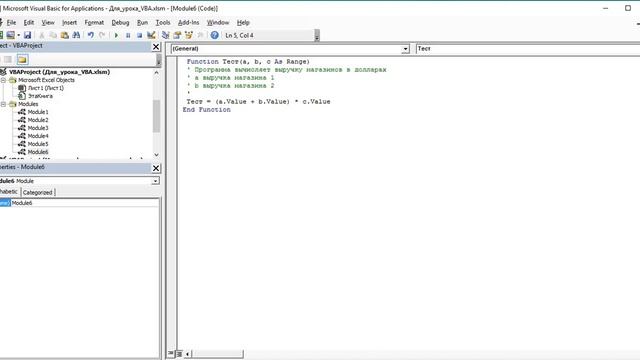Open Find with the binoculars icon
The width and height of the screenshot is (640, 360).
76,36
